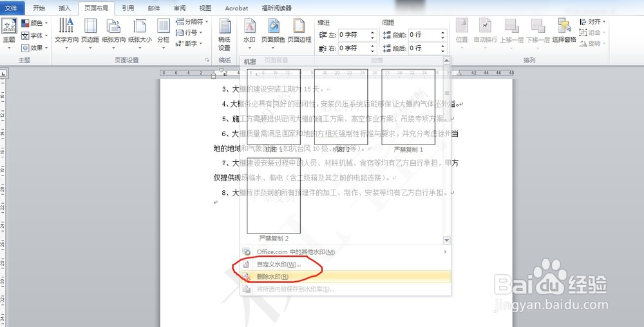Open the 文件 file tab

[12, 8]
